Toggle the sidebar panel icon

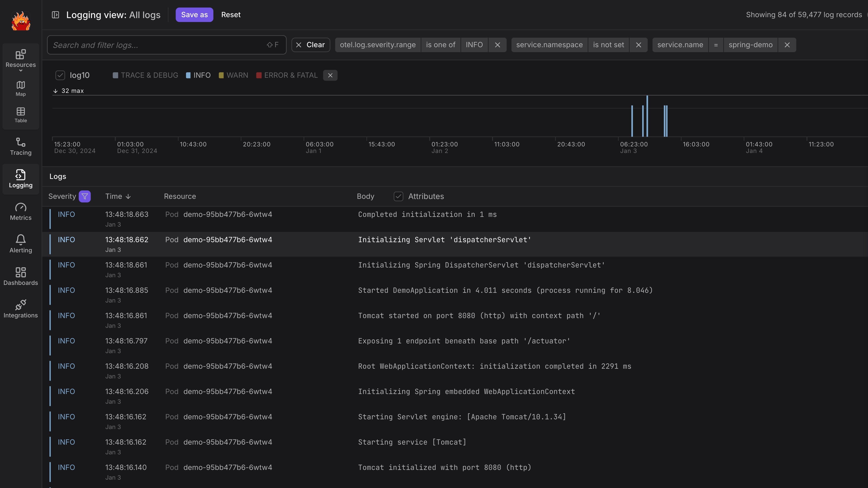(55, 15)
